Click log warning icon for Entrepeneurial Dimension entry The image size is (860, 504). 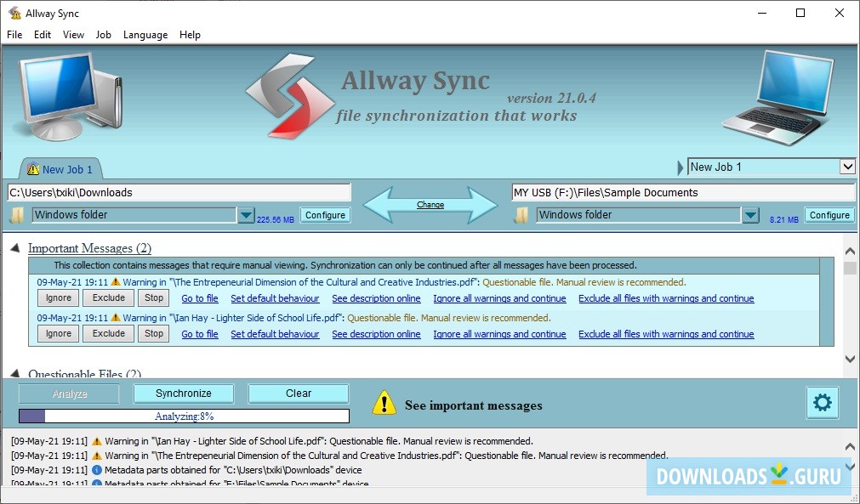tap(97, 456)
